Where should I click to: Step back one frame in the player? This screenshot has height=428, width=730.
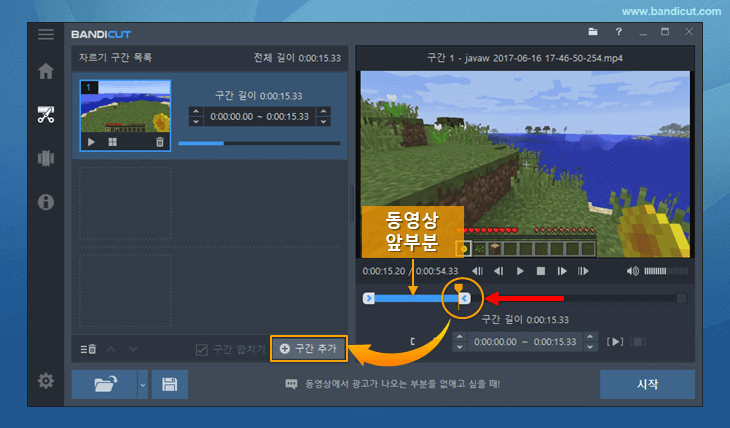(499, 271)
